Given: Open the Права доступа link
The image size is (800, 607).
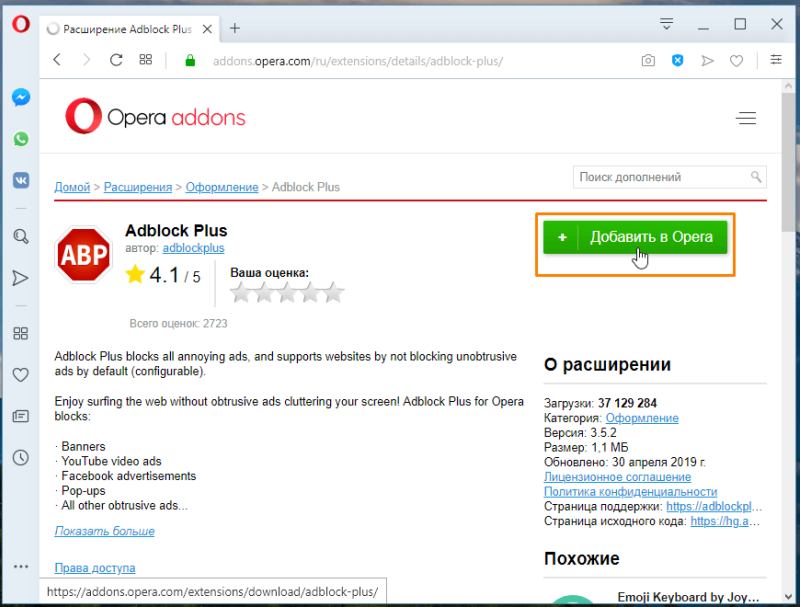Looking at the screenshot, I should point(95,568).
